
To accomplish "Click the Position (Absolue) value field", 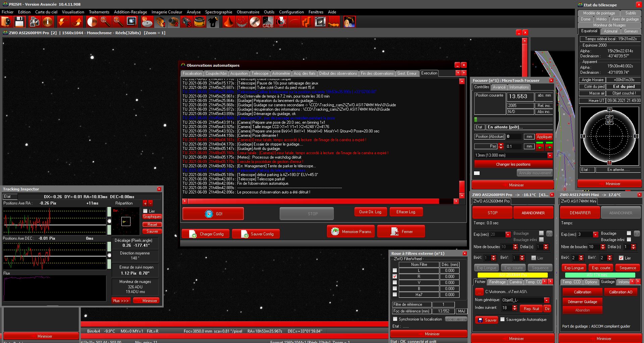I will 514,136.
